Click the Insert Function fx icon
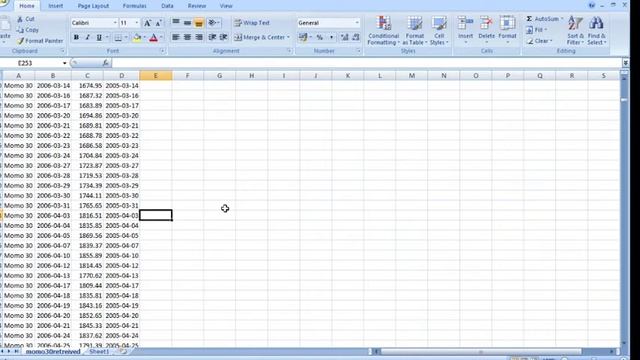640x360 pixels. [x=105, y=63]
